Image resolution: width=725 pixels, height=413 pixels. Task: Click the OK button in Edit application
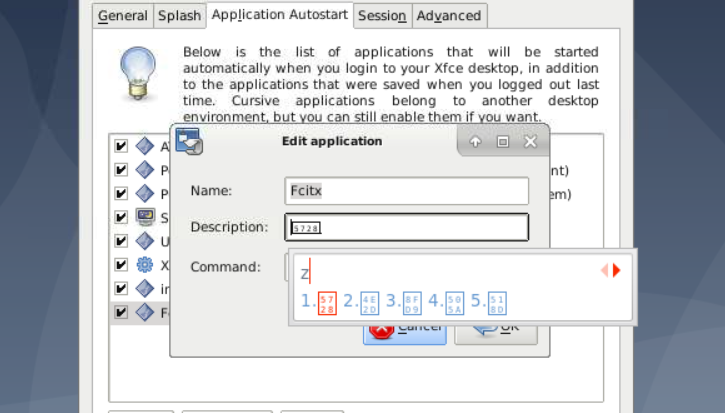coord(496,334)
